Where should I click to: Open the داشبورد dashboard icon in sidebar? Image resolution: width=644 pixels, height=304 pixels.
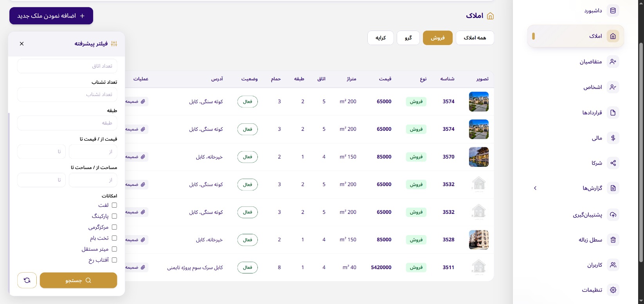(x=613, y=11)
